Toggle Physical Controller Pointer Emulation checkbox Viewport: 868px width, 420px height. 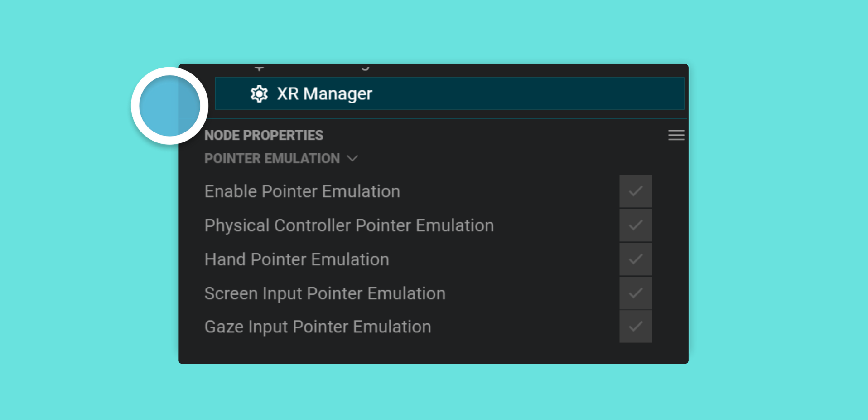pyautogui.click(x=636, y=225)
